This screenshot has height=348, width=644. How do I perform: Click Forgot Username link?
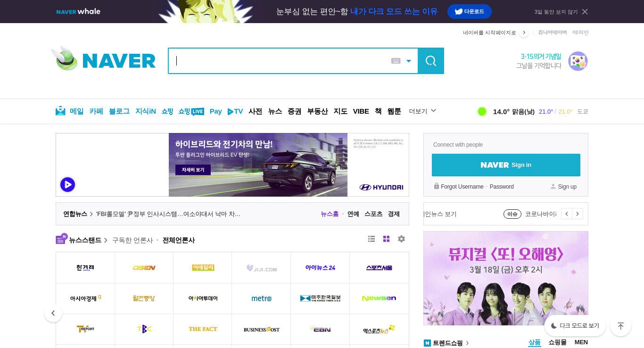point(462,187)
